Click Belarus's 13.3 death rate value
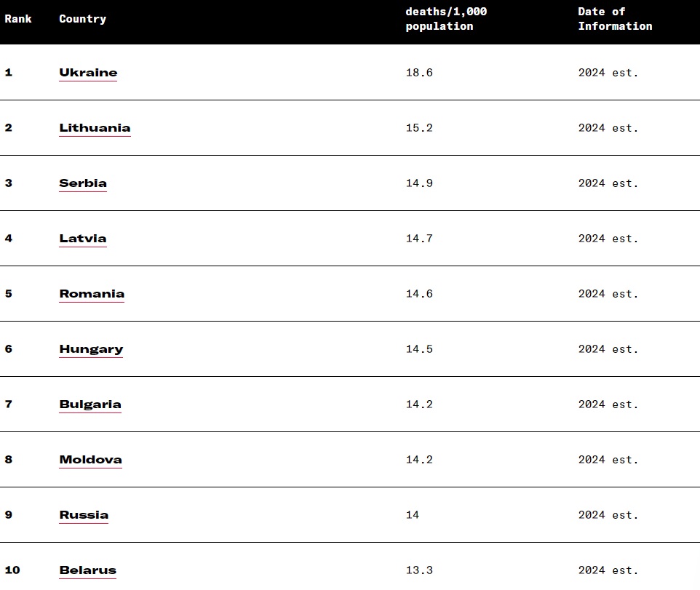This screenshot has height=590, width=700. coord(419,570)
